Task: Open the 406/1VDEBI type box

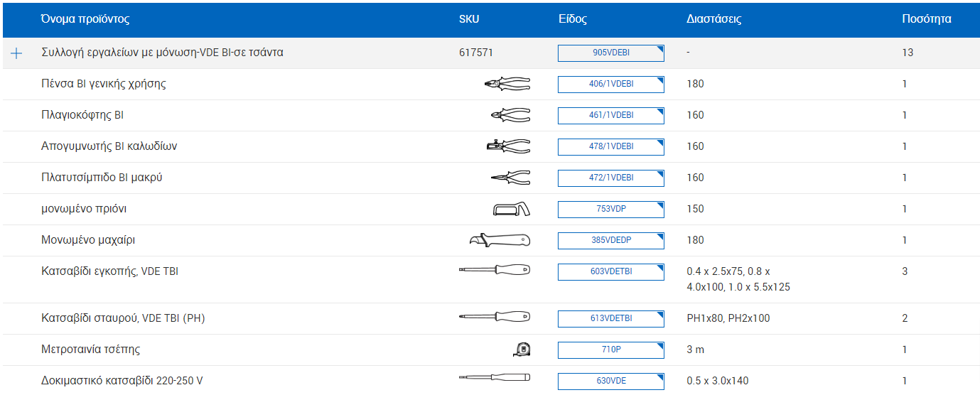Action: 610,84
